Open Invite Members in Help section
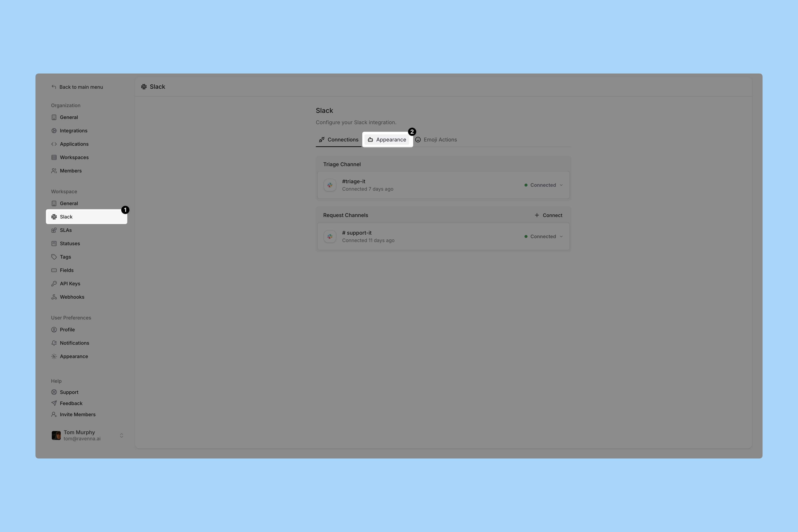 pos(77,415)
